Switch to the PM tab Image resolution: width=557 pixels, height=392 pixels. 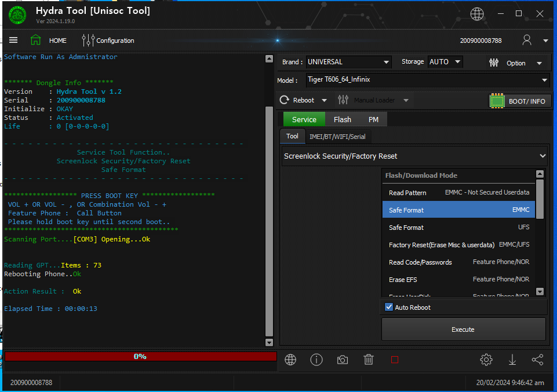(x=373, y=119)
